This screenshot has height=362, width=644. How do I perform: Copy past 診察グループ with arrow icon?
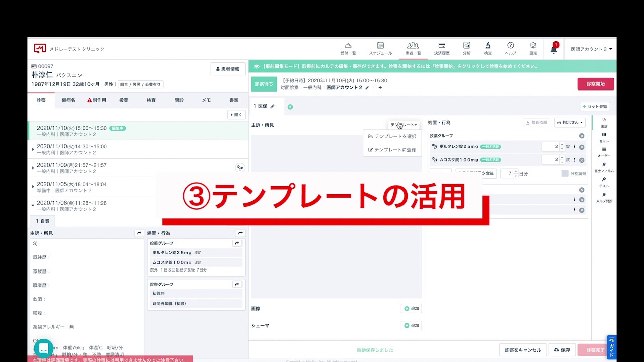tap(237, 284)
